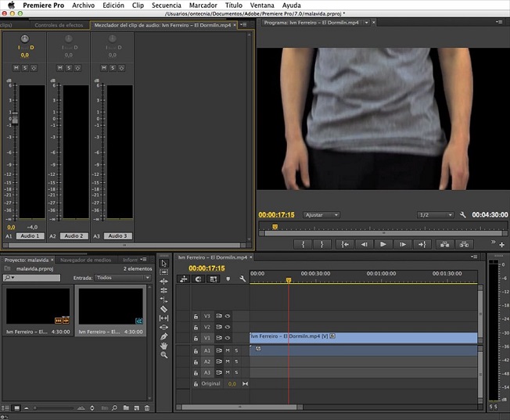Toggle the lock on track V3

(195, 316)
